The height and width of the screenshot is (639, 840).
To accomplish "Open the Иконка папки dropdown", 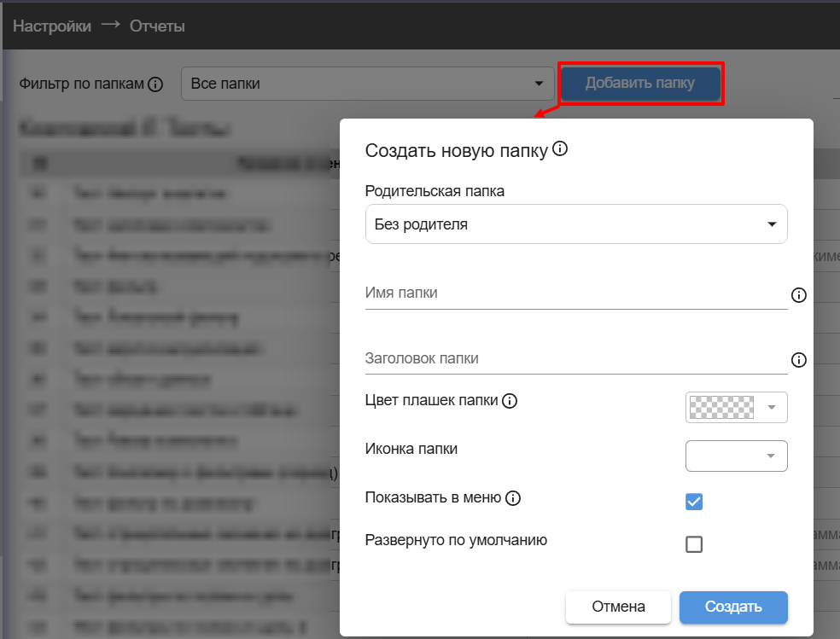I will pos(736,456).
